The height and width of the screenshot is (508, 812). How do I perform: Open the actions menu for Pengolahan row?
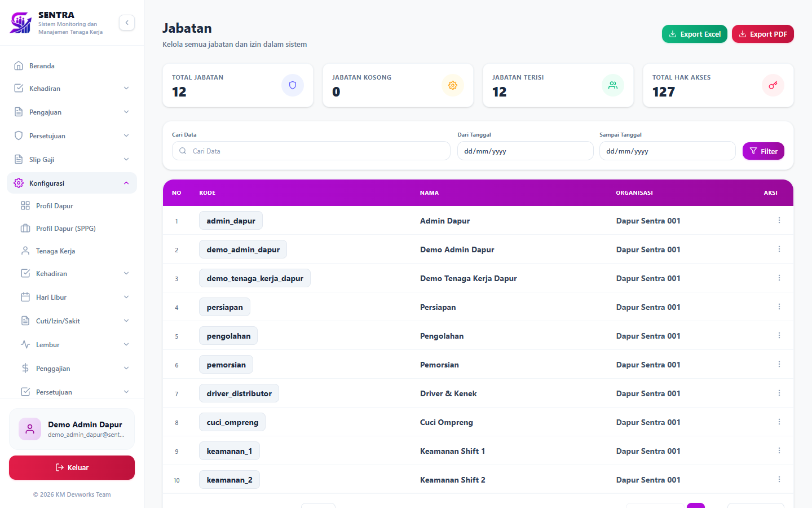pyautogui.click(x=779, y=336)
